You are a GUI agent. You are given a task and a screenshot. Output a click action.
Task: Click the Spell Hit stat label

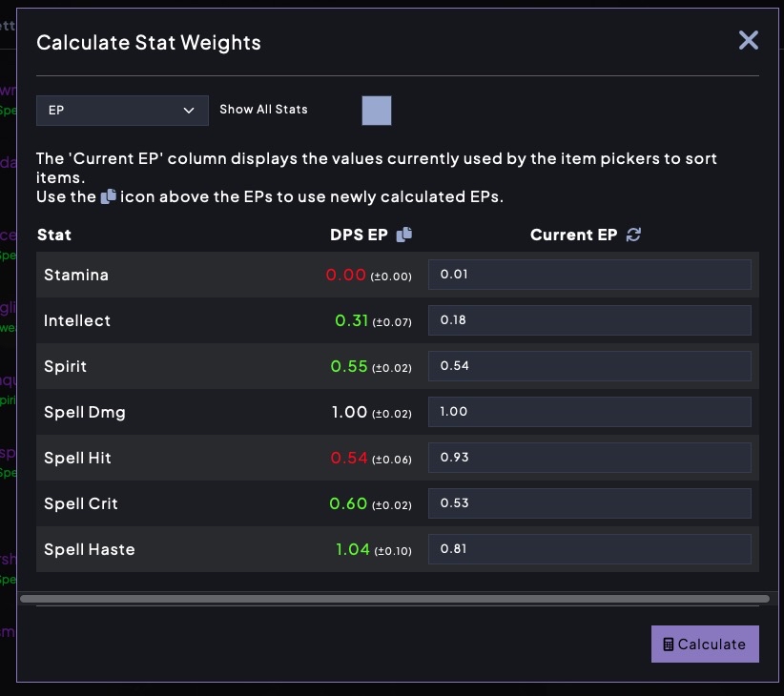[x=77, y=458]
